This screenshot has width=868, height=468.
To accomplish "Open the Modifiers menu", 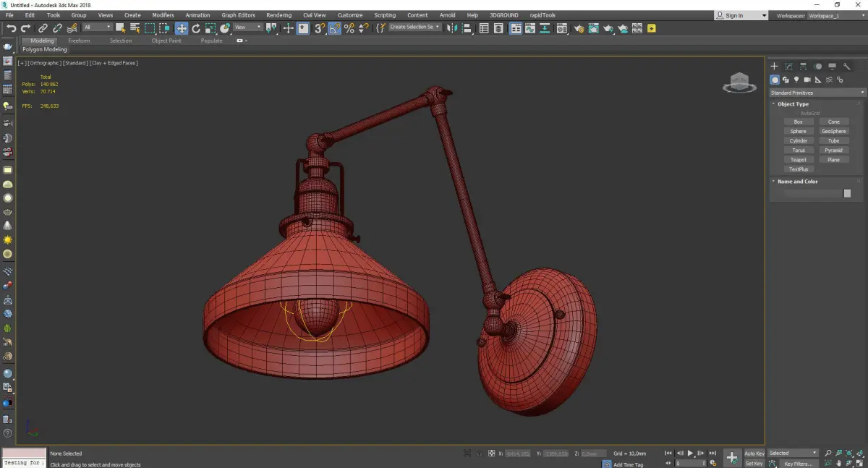I will tap(163, 15).
